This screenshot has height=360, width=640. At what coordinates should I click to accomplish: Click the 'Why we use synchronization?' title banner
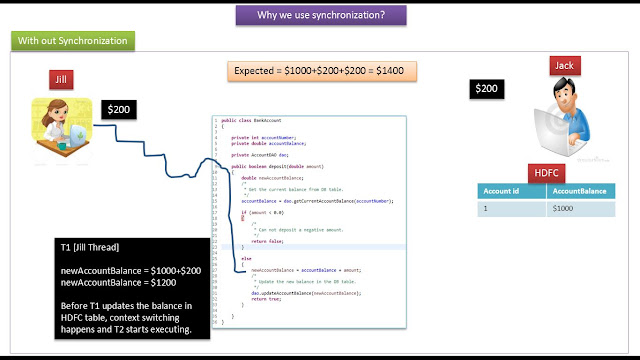321,15
